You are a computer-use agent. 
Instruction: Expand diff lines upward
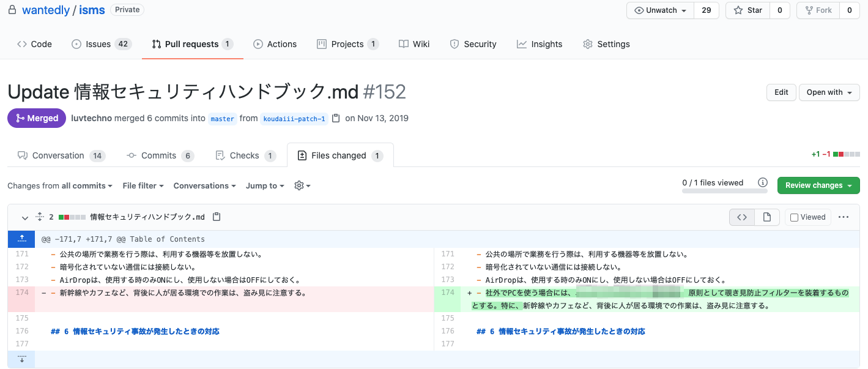22,239
